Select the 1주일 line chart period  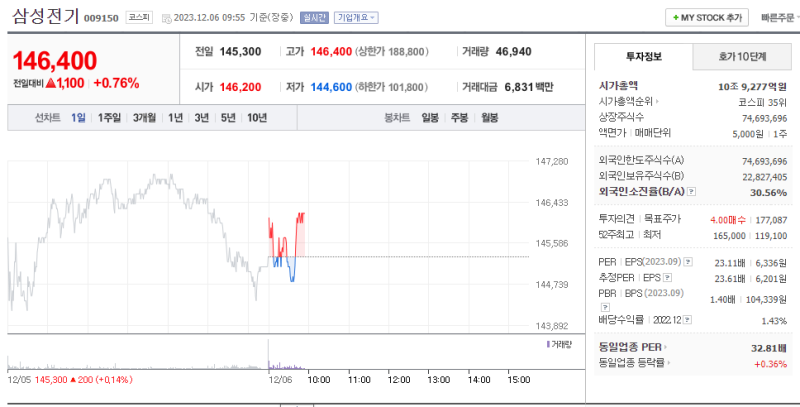pos(109,118)
